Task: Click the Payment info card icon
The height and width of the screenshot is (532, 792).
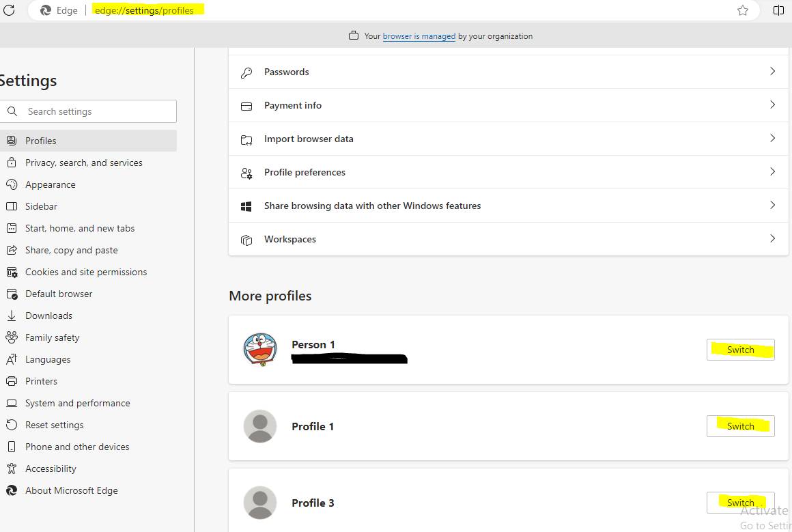Action: tap(246, 106)
